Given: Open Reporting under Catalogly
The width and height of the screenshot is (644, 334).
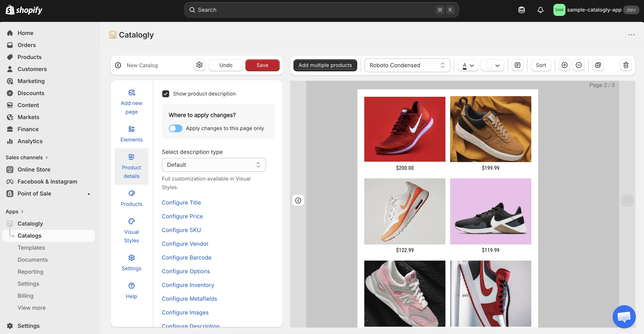Looking at the screenshot, I should coord(30,272).
